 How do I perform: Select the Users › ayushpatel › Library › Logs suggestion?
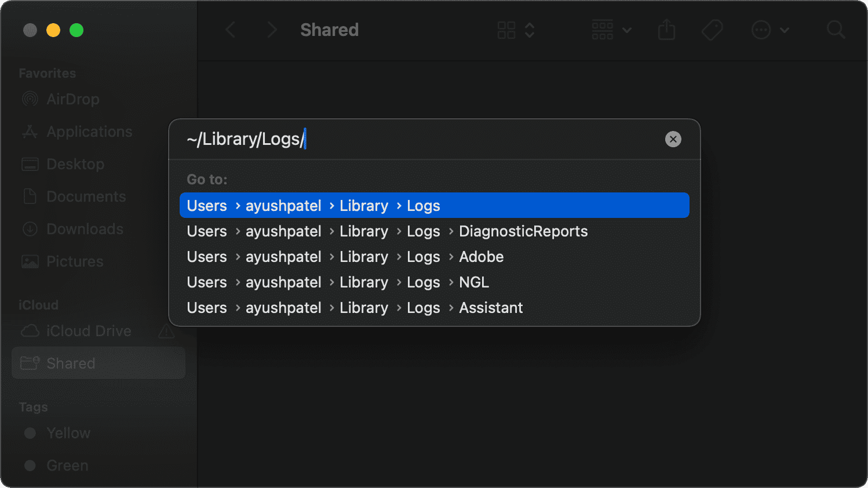tap(433, 206)
